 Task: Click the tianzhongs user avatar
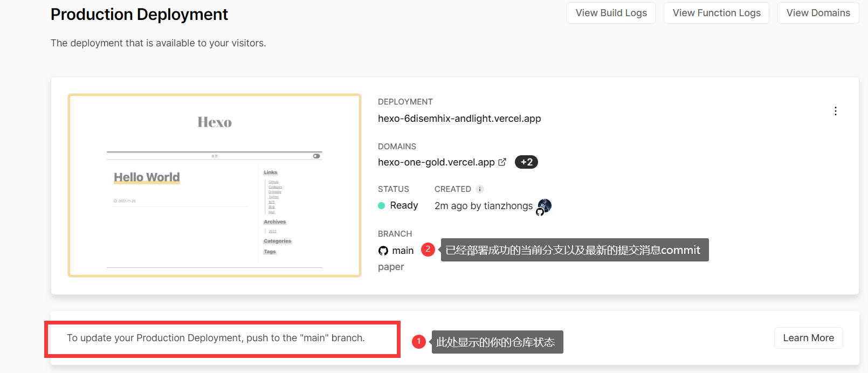pyautogui.click(x=545, y=205)
